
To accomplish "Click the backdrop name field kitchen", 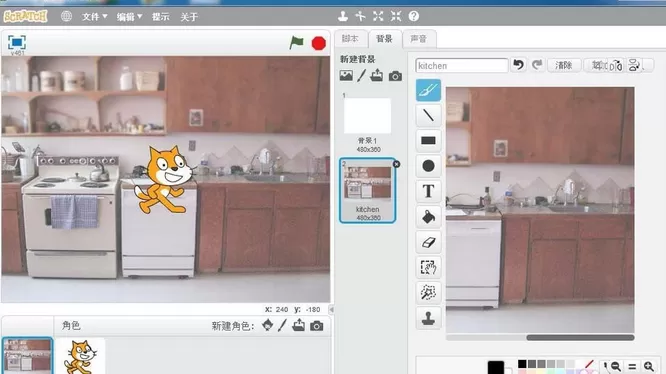I will point(462,65).
